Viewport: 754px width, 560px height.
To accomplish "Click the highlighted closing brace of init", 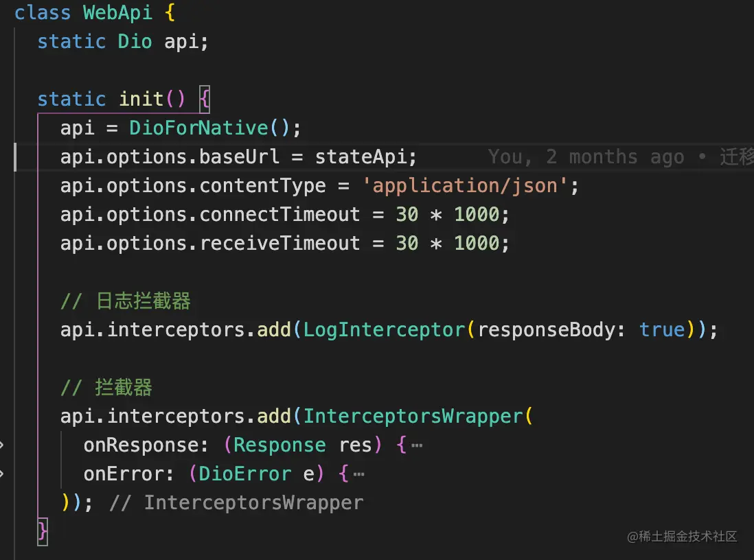I will click(43, 531).
